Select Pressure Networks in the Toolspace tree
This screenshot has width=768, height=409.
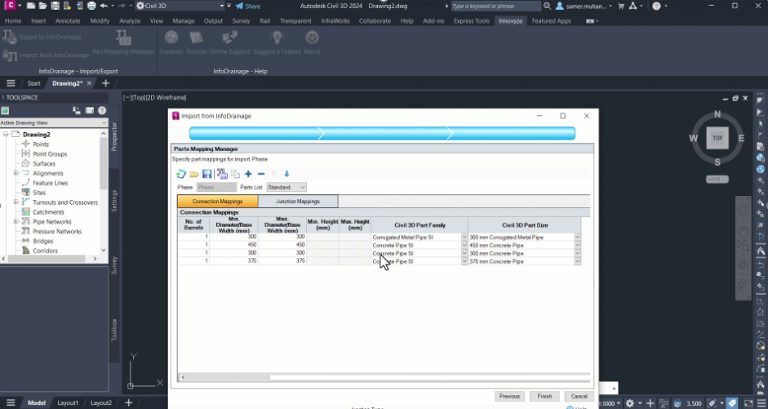click(x=57, y=231)
